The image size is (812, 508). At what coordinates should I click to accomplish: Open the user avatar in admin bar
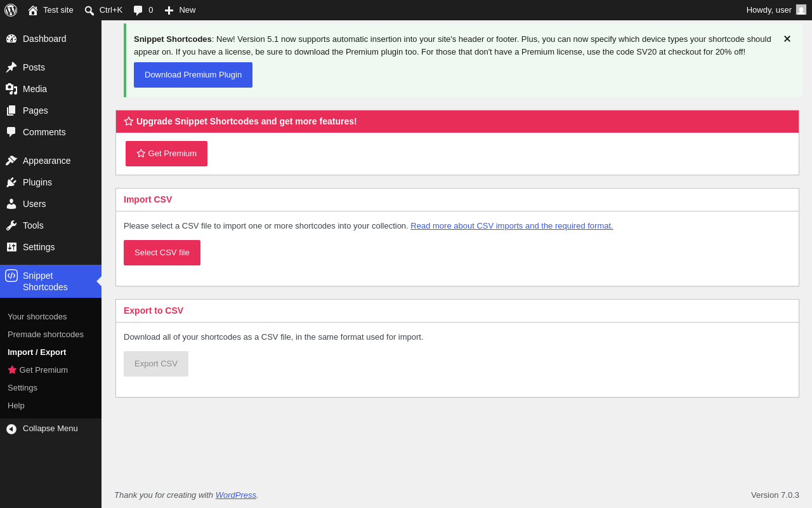(x=801, y=10)
